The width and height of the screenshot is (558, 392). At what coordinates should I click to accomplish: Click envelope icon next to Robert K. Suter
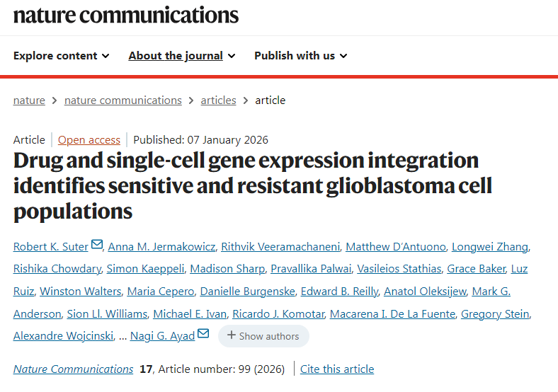pos(97,246)
